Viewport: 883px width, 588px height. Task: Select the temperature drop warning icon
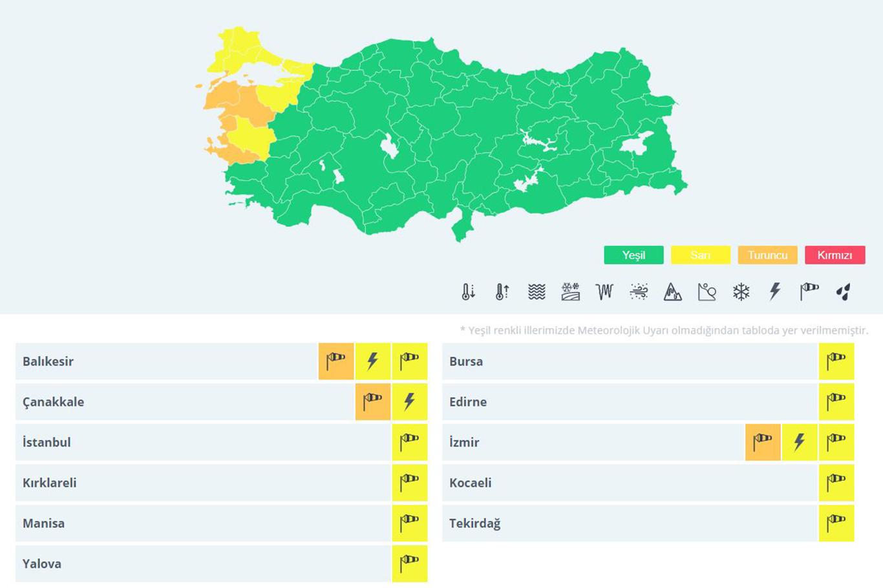[x=469, y=292]
